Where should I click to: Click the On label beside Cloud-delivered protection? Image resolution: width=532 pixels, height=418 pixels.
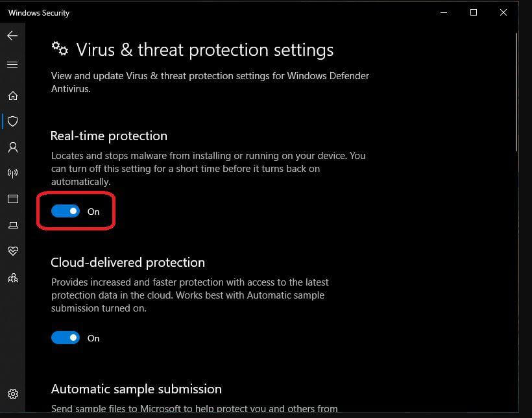(93, 338)
